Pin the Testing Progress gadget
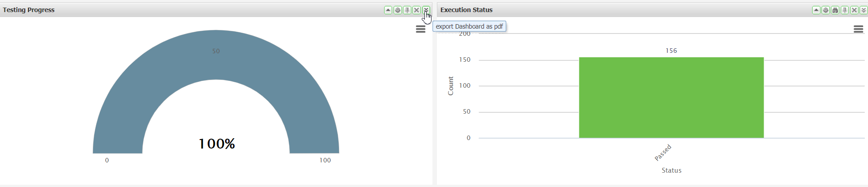 click(407, 10)
